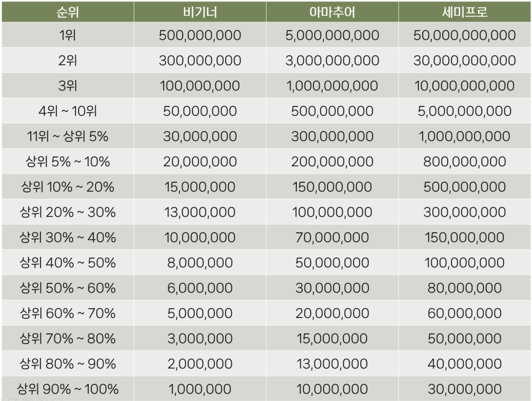
Task: Select the 비기너 prize for 1위
Action: pos(200,35)
